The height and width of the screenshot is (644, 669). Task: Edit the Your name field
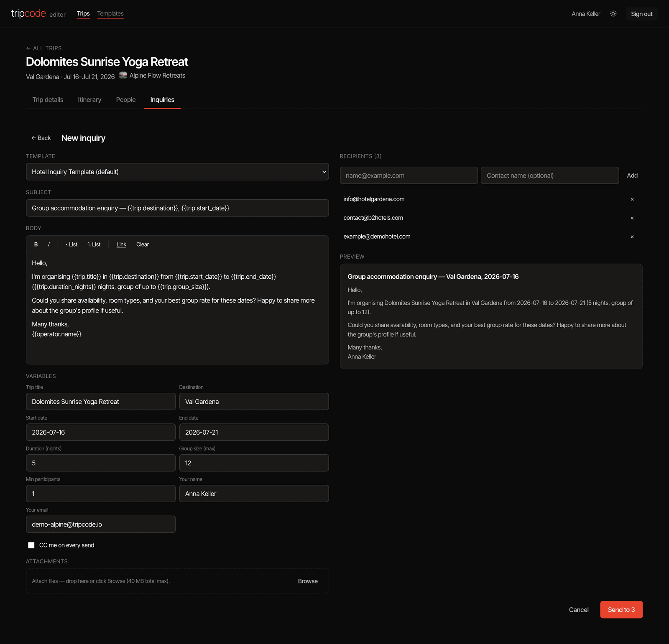pyautogui.click(x=254, y=494)
